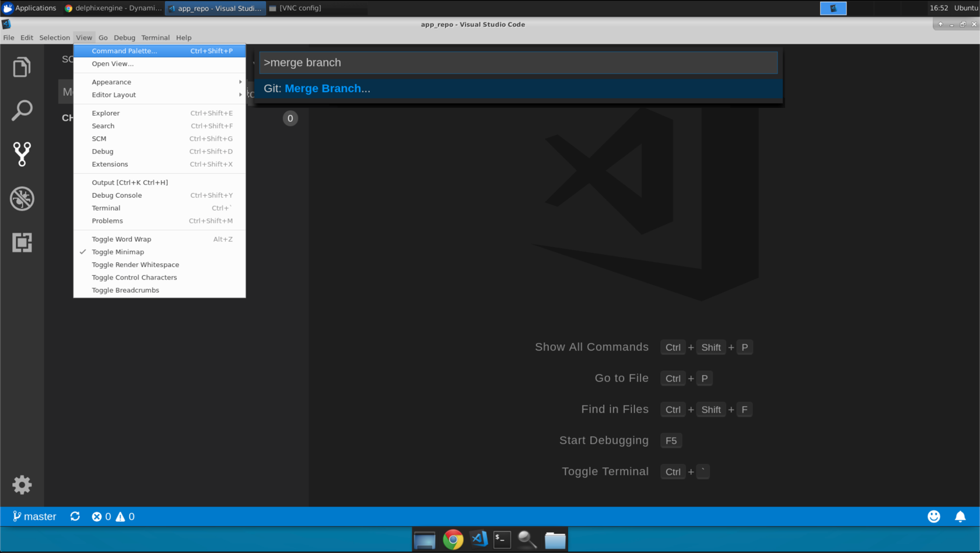The width and height of the screenshot is (980, 553).
Task: Open the Terminal menu in menu bar
Action: [155, 37]
